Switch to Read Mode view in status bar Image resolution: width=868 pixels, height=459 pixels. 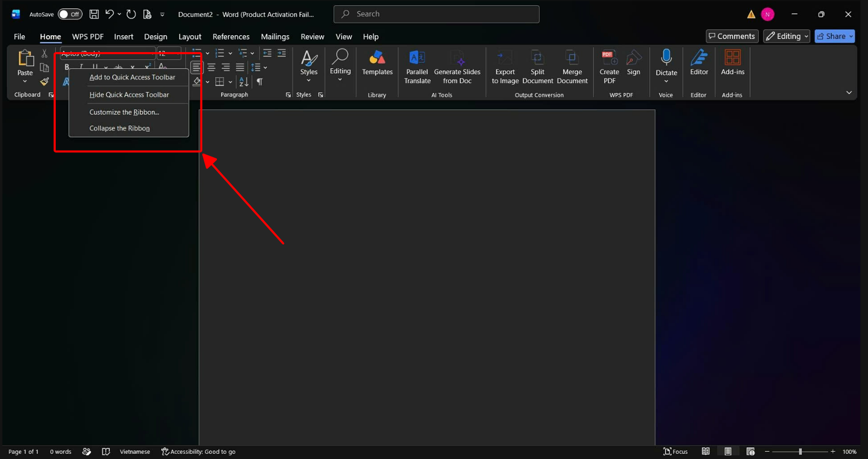click(x=705, y=452)
